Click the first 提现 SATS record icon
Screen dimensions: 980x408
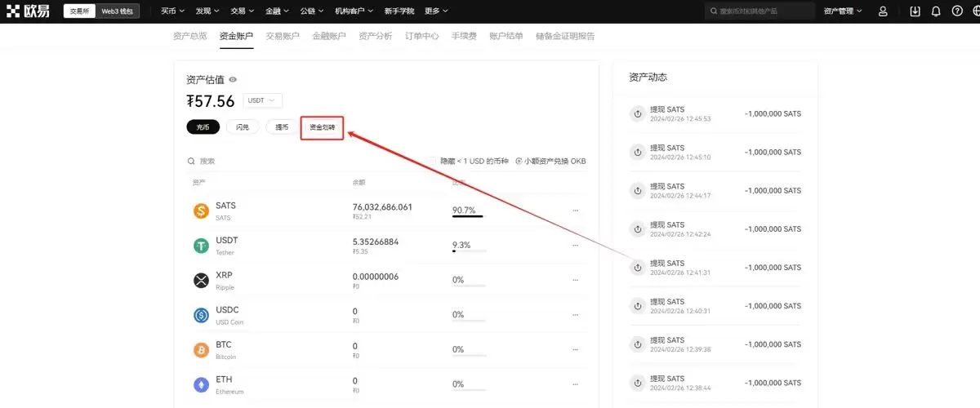pos(638,113)
